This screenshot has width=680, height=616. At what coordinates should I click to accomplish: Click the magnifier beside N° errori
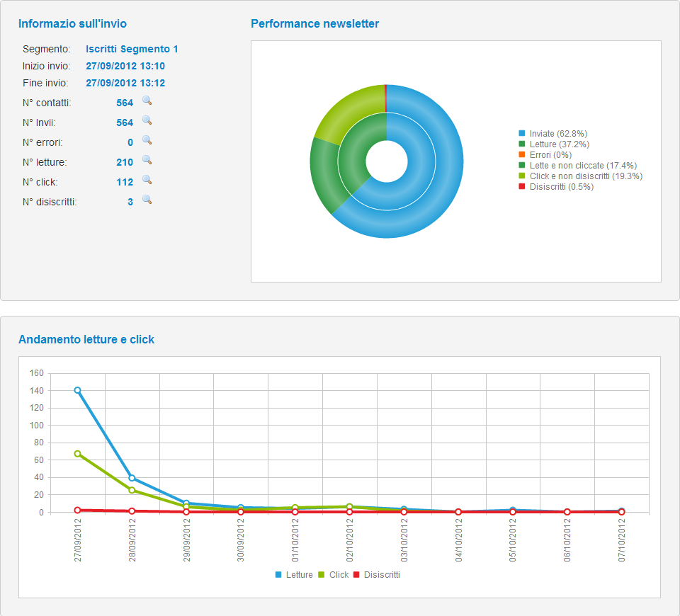pos(147,140)
